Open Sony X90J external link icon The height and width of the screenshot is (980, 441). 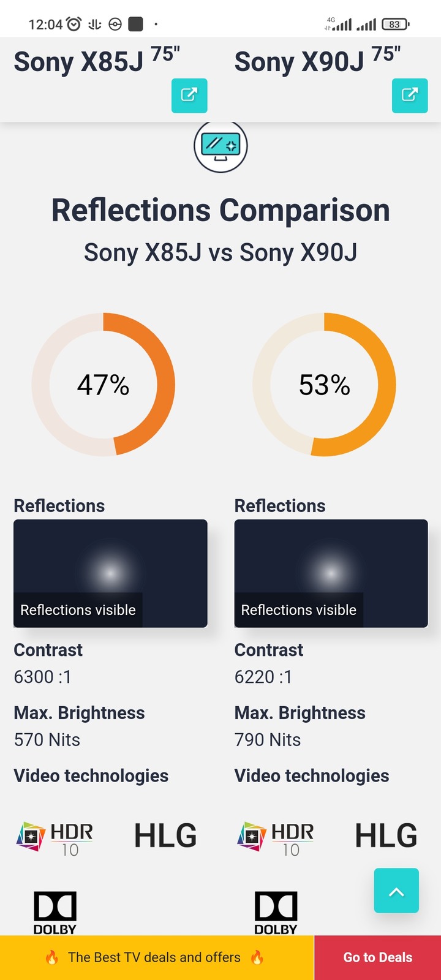(x=410, y=96)
